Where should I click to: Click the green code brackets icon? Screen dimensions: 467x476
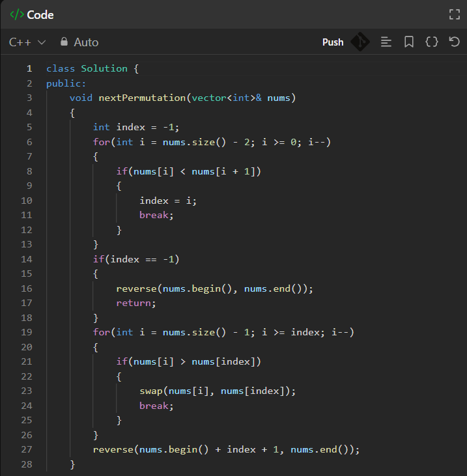17,14
